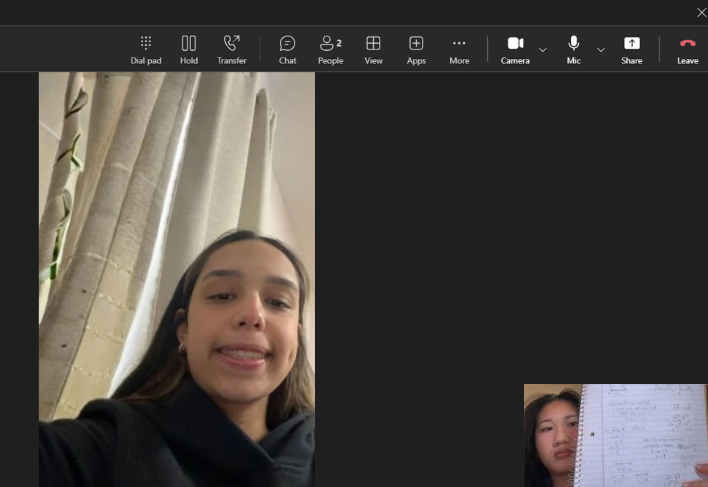Image resolution: width=708 pixels, height=487 pixels.
Task: Show the People participants list
Action: coord(330,49)
